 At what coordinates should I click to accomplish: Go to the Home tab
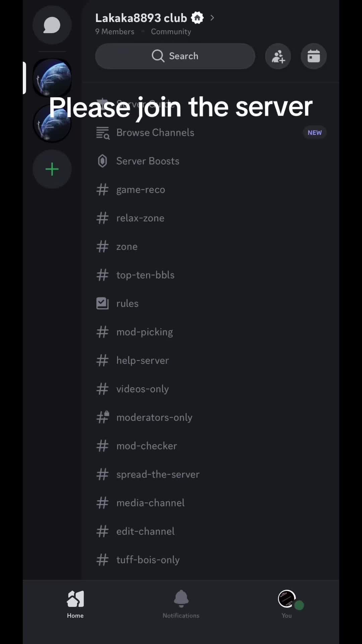tap(75, 604)
